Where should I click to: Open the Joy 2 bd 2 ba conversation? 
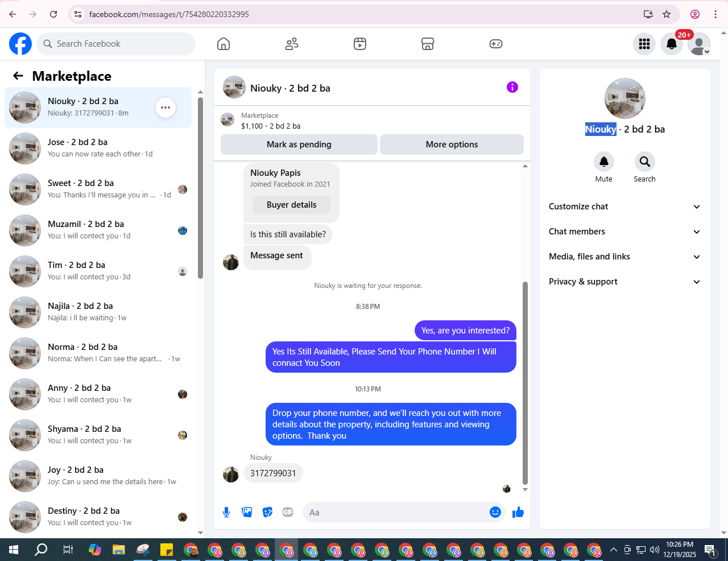pyautogui.click(x=98, y=476)
